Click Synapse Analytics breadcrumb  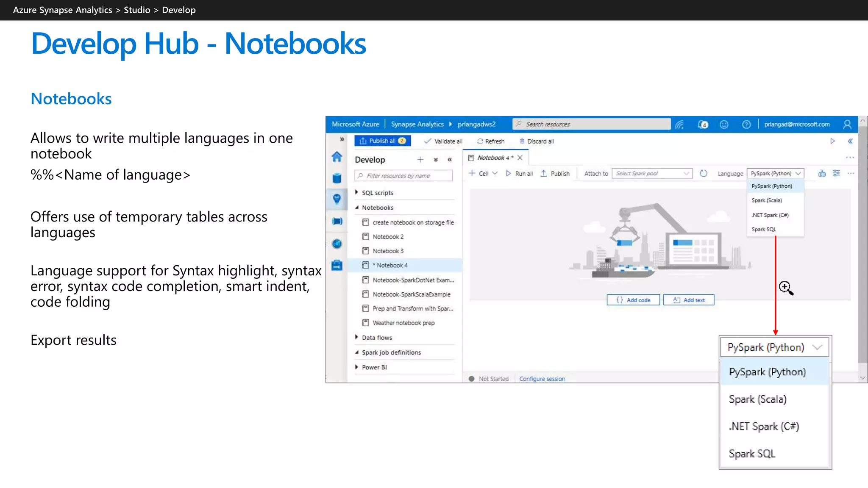[x=417, y=124]
